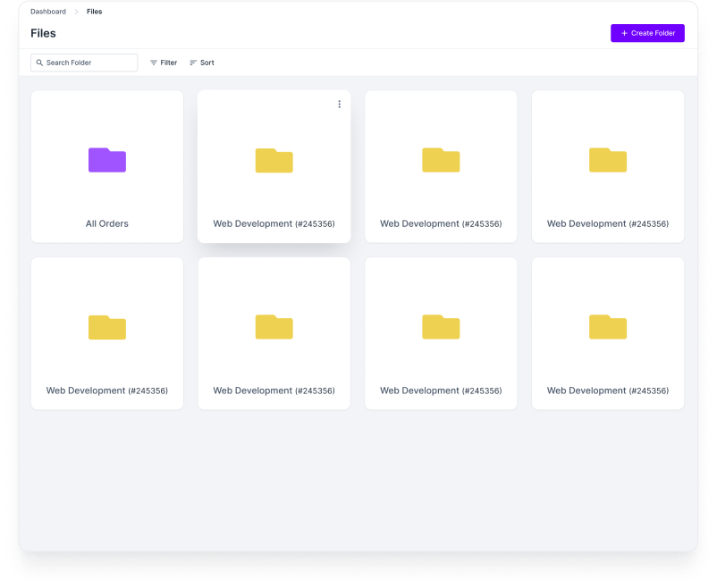Viewport: 717px width, 588px height.
Task: Click the Sort lines icon
Action: 191,63
